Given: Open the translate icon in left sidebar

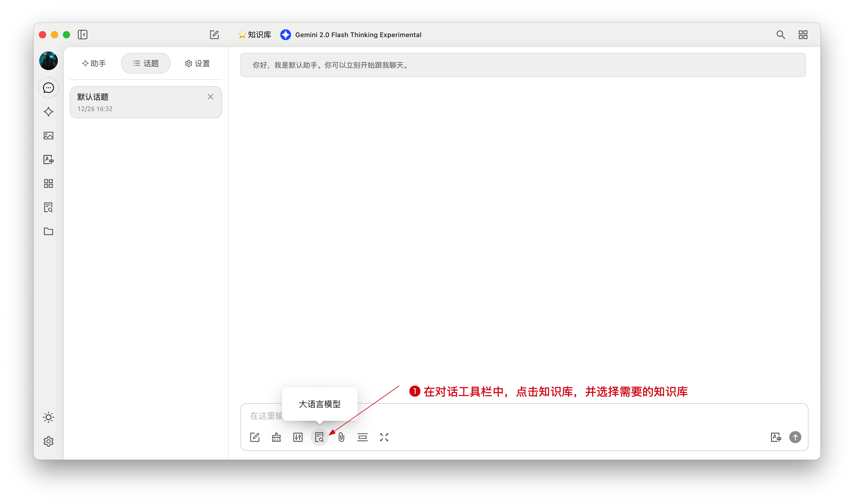Looking at the screenshot, I should pos(49,160).
